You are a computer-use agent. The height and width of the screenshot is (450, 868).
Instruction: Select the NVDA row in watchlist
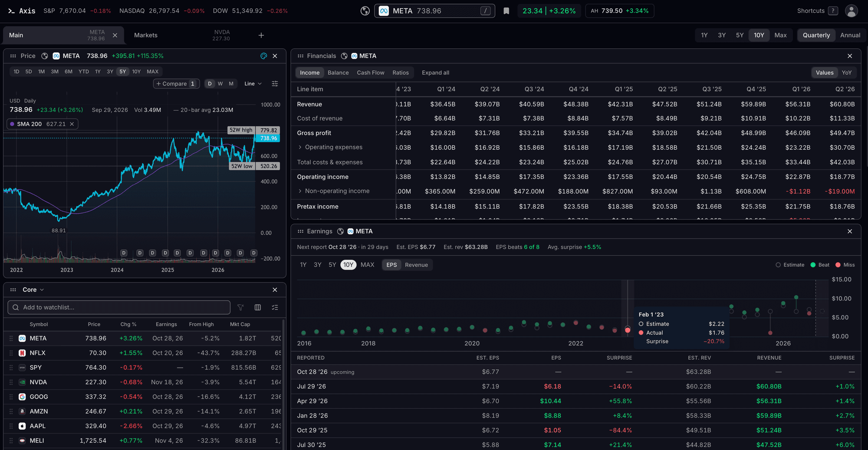tap(143, 382)
